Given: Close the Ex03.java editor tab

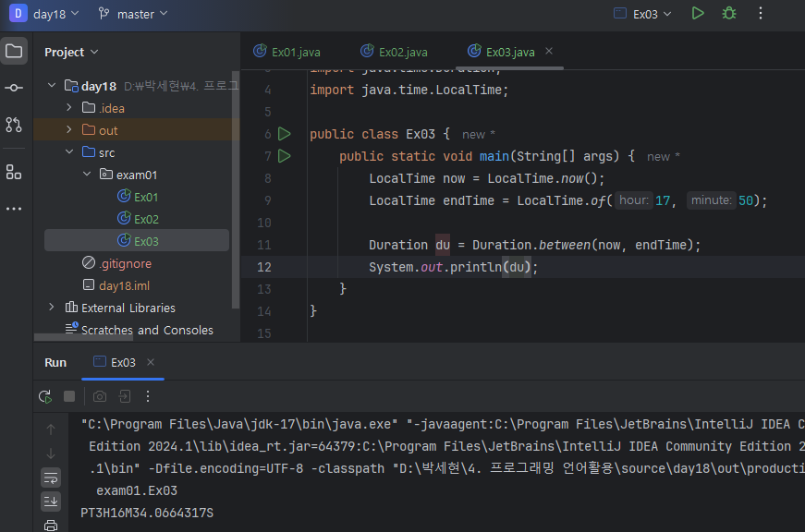Looking at the screenshot, I should point(549,51).
